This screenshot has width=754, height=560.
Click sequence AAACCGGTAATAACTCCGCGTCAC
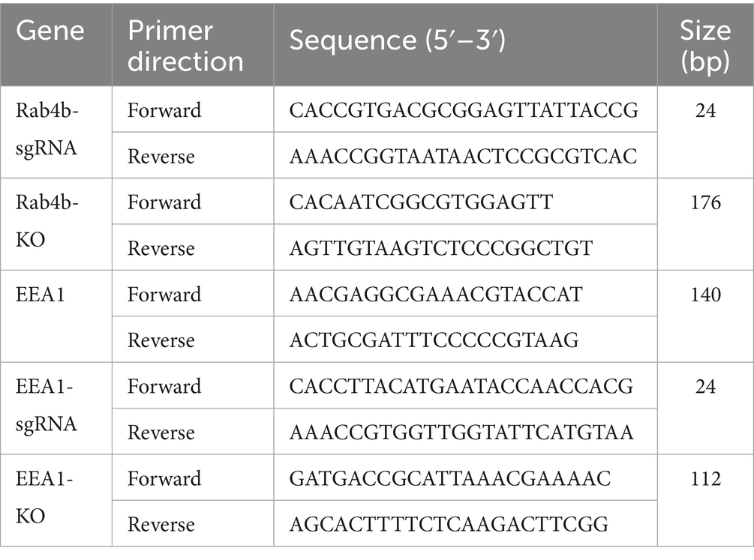(x=464, y=156)
